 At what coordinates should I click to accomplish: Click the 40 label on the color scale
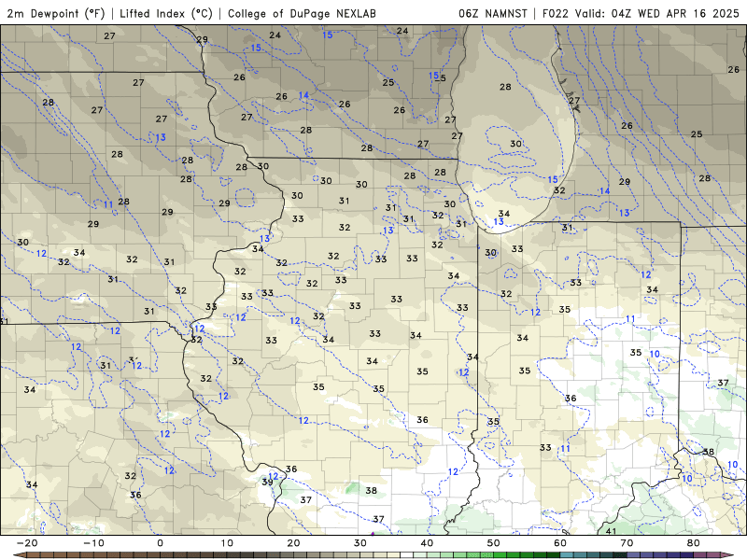[427, 543]
